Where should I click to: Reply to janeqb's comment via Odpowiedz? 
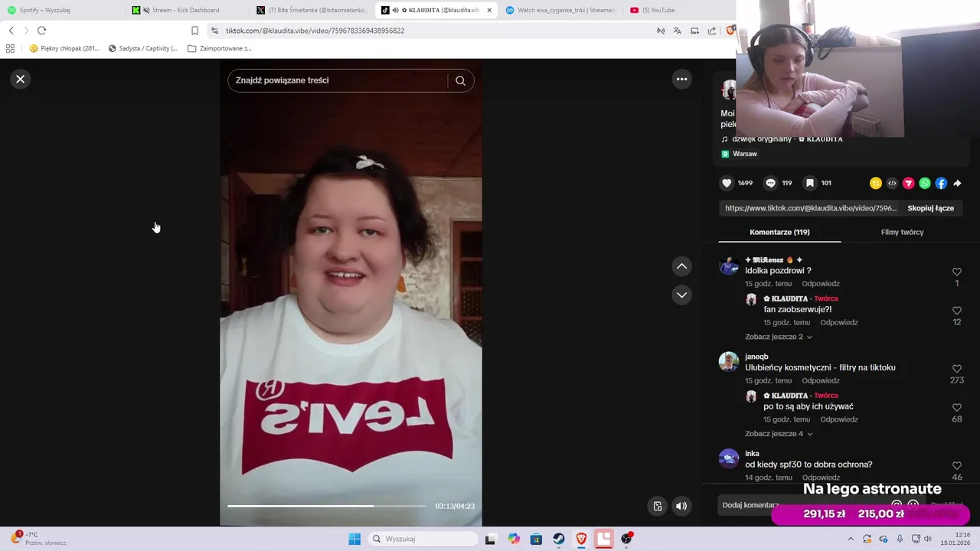click(x=821, y=381)
